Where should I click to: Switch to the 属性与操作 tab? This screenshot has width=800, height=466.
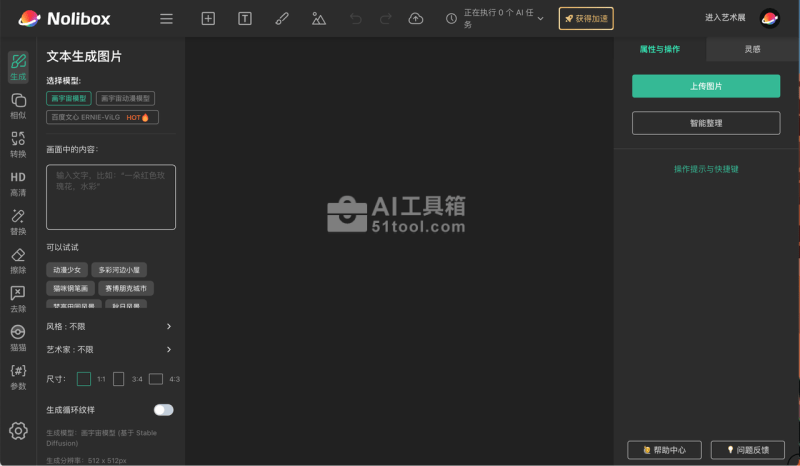coord(660,49)
